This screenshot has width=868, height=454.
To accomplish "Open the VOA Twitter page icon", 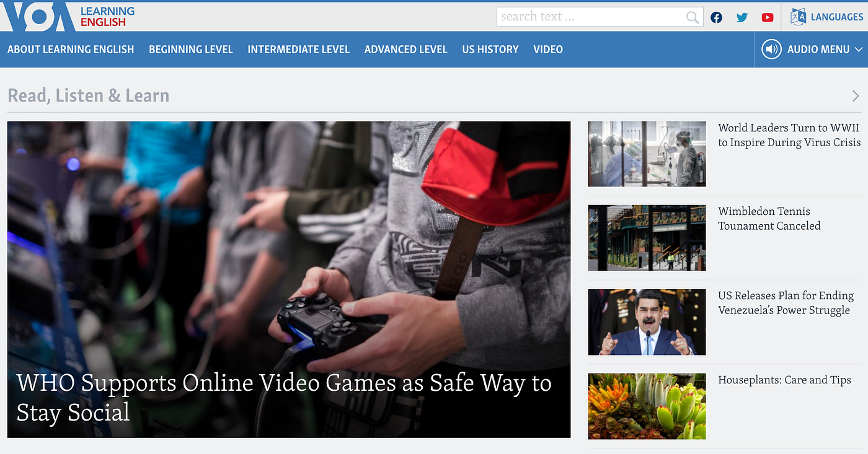I will pyautogui.click(x=742, y=17).
